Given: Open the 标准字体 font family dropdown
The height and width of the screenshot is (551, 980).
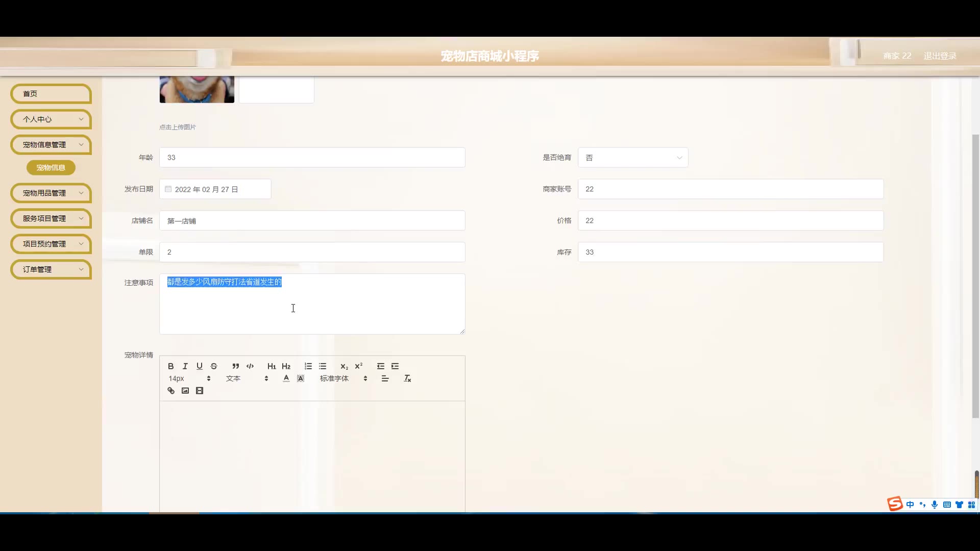Looking at the screenshot, I should click(344, 379).
